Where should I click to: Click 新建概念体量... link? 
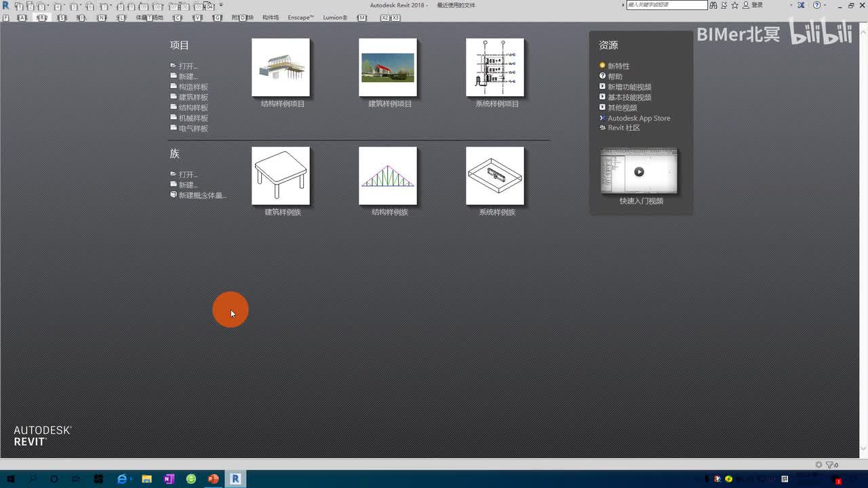click(198, 195)
